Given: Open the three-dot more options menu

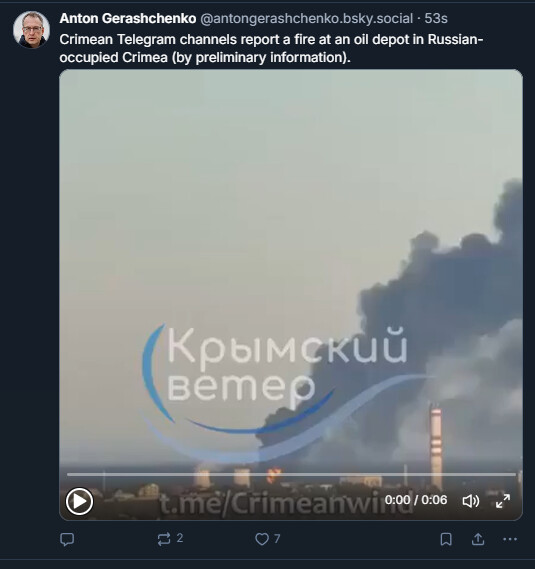Looking at the screenshot, I should pyautogui.click(x=510, y=539).
